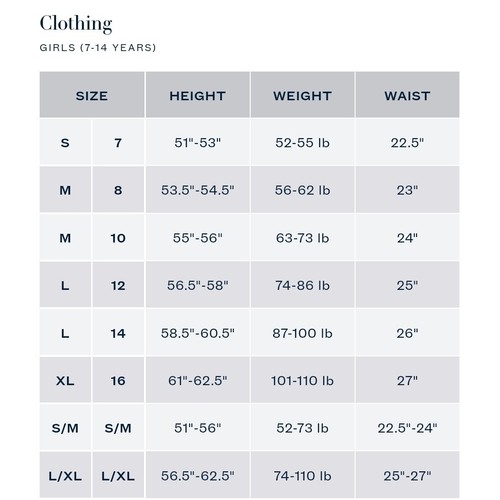Click the HEIGHT column header
The width and height of the screenshot is (500, 500).
tap(198, 95)
